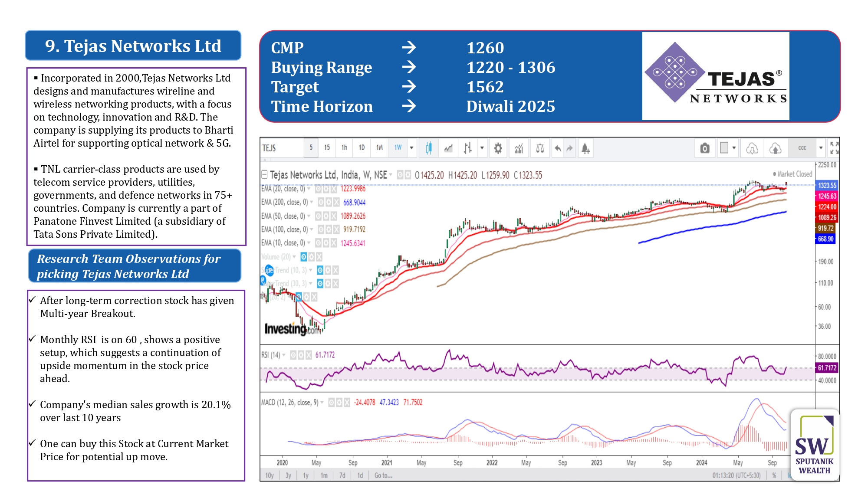This screenshot has height=488, width=868.
Task: Select the bar chart type icon
Action: coord(467,148)
